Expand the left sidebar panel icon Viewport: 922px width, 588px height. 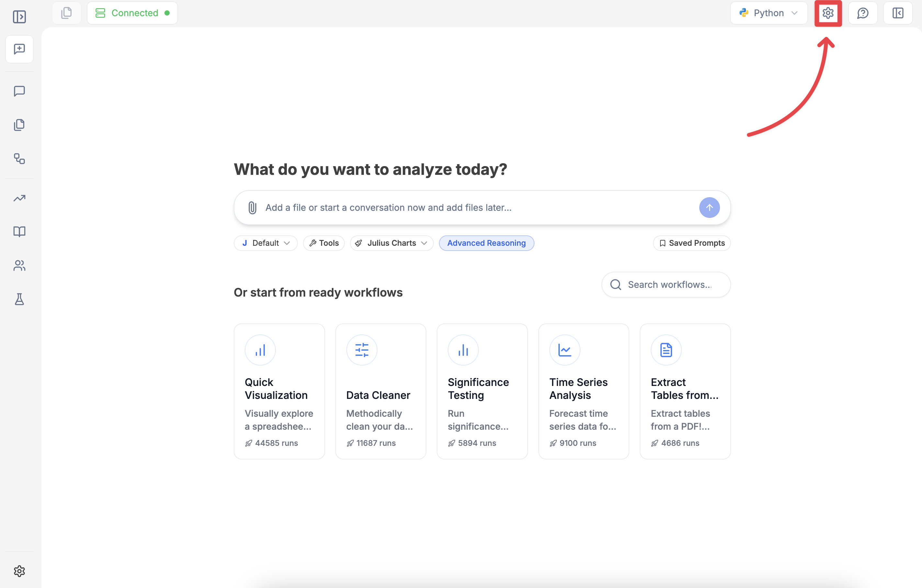tap(19, 17)
